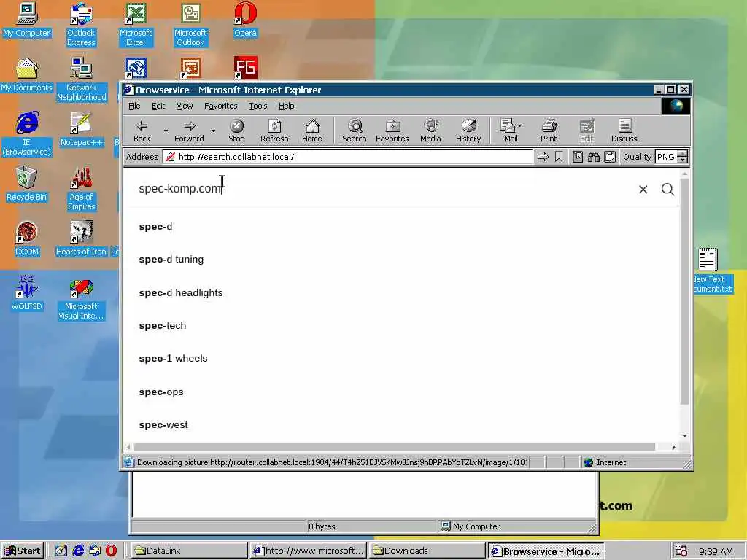Open the Search pane from the toolbar
747x560 pixels.
click(355, 131)
